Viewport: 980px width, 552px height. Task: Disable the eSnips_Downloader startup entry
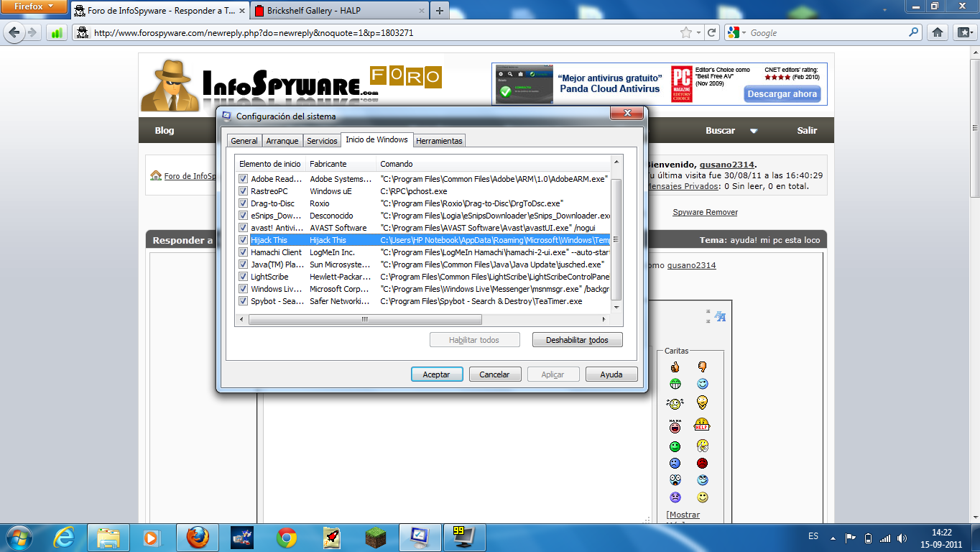click(244, 216)
